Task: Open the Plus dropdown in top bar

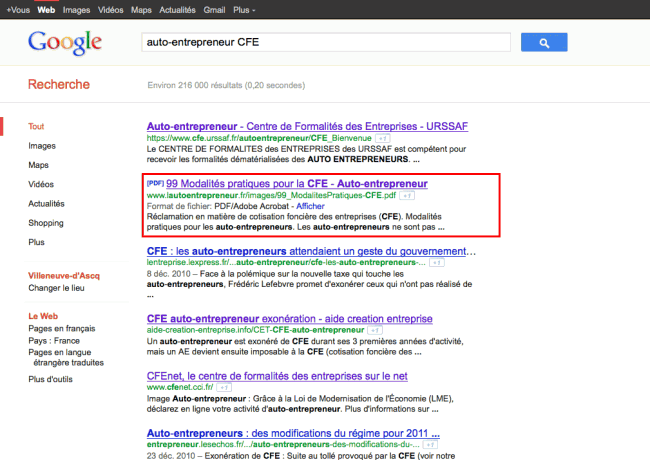Action: click(244, 10)
